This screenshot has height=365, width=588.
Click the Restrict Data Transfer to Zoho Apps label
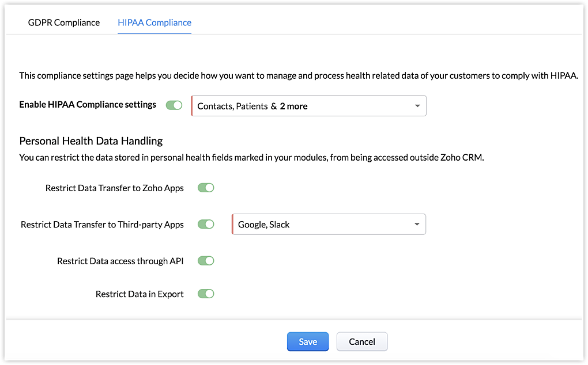pos(115,188)
